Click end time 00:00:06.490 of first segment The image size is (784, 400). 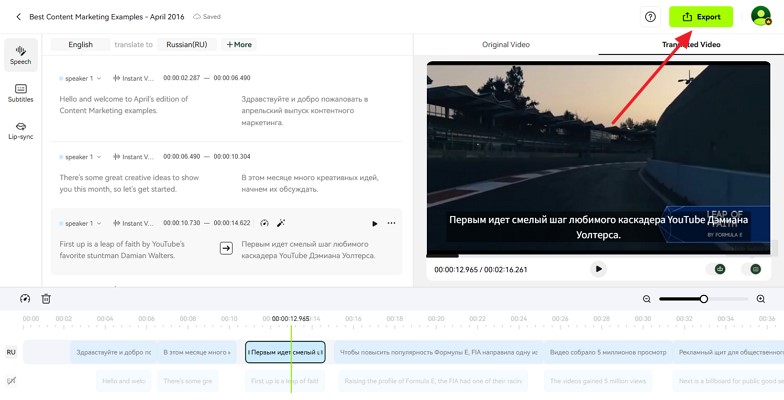pyautogui.click(x=232, y=78)
